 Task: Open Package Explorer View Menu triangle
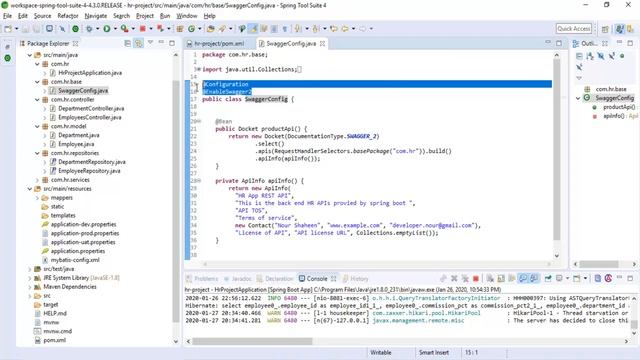150,42
